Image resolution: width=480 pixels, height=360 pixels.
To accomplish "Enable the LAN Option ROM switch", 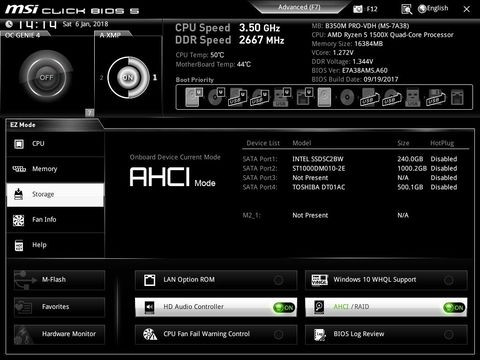I will point(278,280).
